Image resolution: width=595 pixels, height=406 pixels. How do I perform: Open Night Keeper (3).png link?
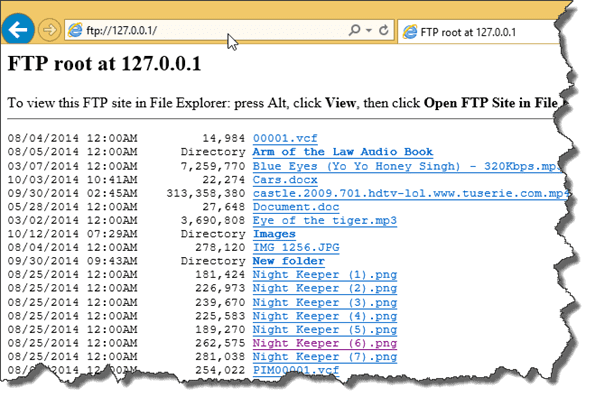click(x=325, y=302)
